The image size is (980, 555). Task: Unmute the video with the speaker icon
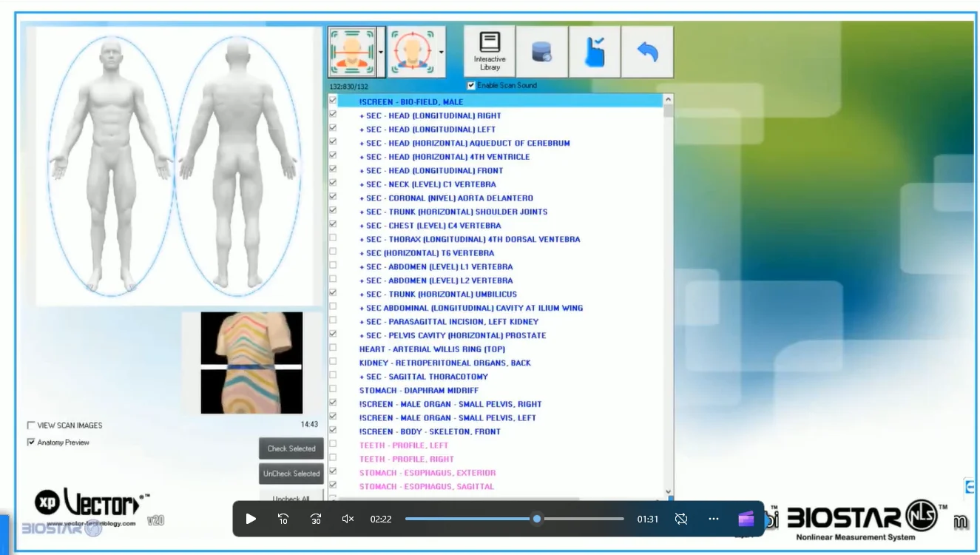point(348,519)
